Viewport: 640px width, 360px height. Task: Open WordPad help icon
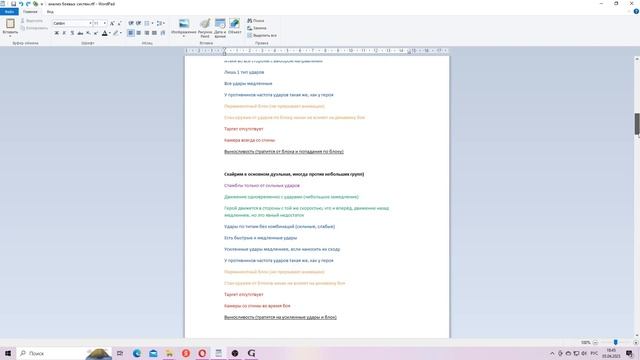(636, 12)
